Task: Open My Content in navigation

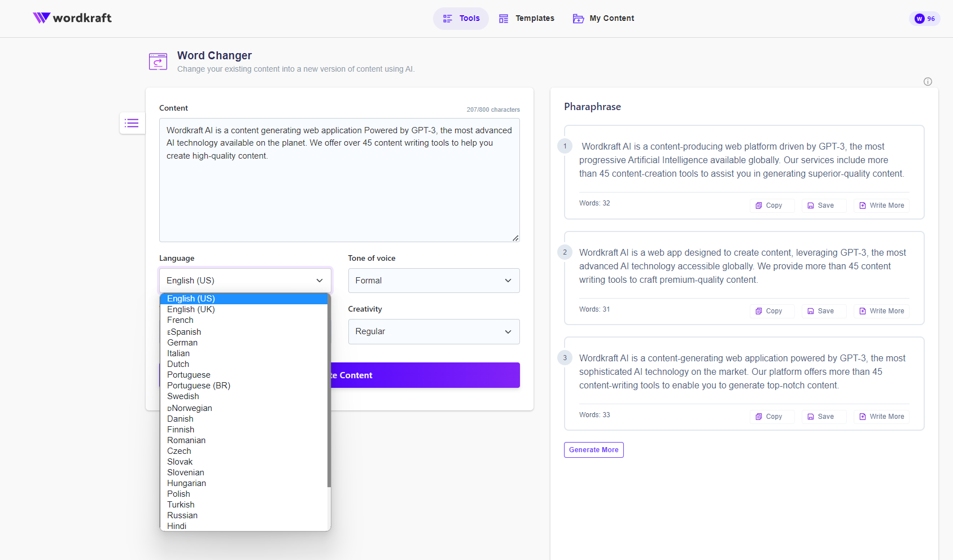Action: 604,19
